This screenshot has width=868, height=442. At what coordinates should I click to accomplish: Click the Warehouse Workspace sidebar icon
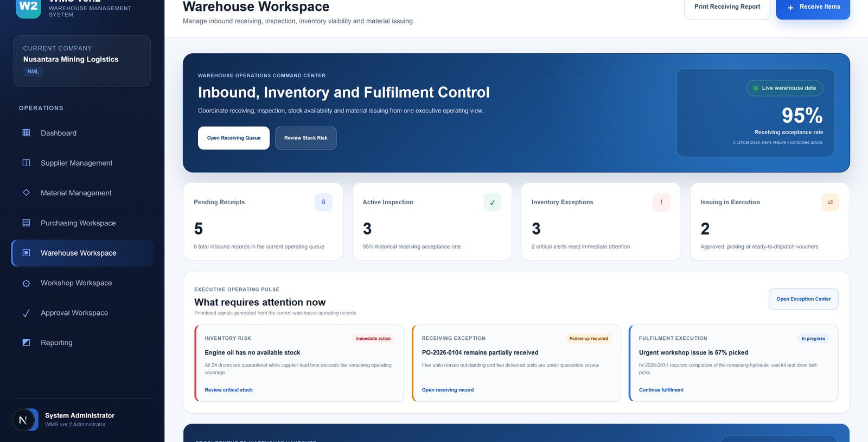point(26,252)
